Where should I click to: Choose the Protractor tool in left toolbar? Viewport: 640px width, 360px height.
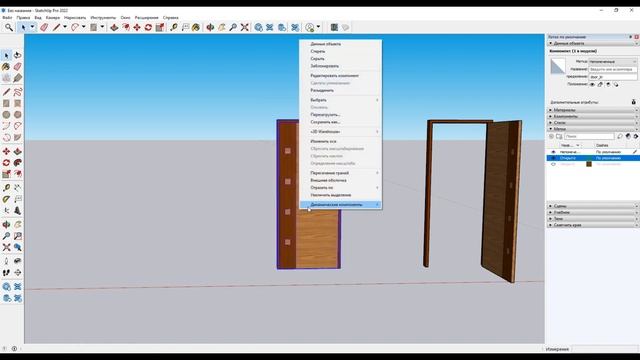point(6,199)
